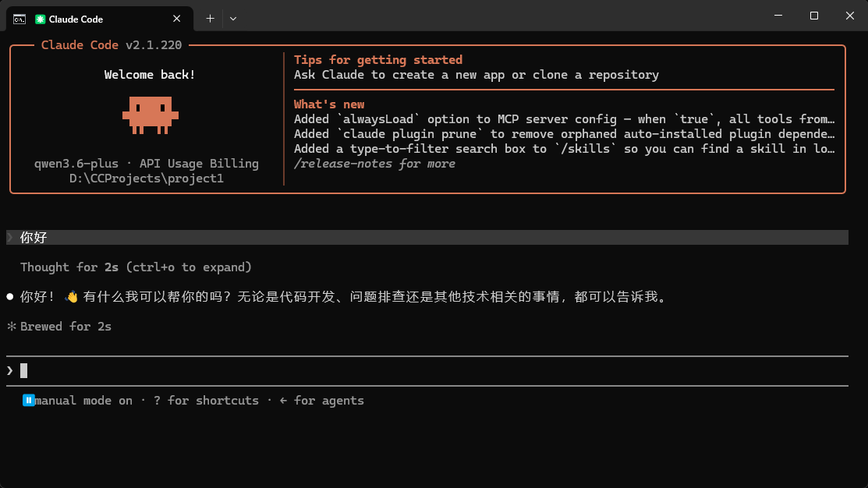
Task: Click the type-to-filter search box note
Action: click(x=564, y=149)
